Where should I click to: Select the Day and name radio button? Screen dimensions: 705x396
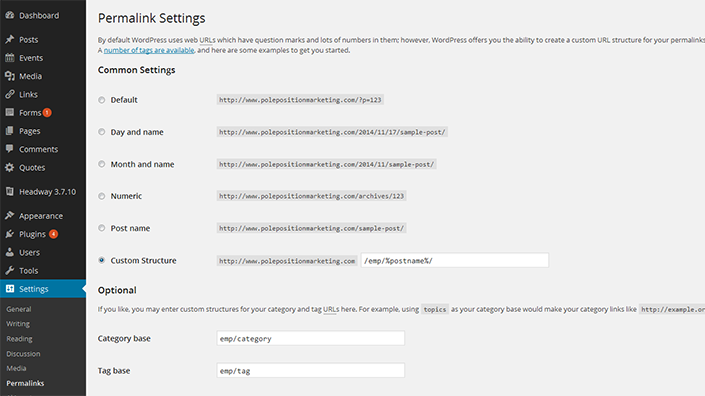click(x=102, y=132)
